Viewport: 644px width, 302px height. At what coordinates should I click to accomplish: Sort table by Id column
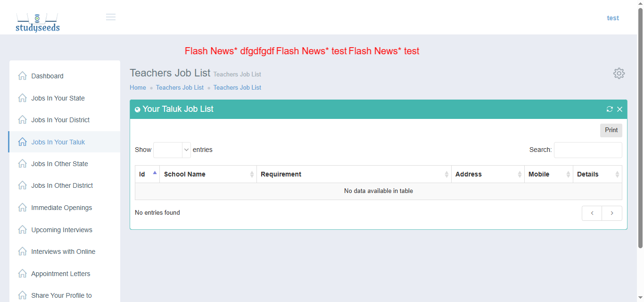click(x=147, y=174)
